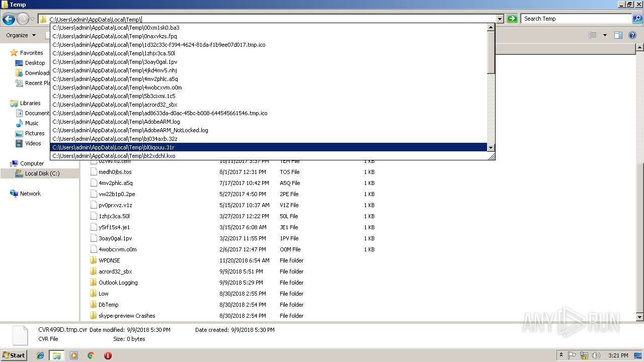
Task: Select file medh0jbs.tos
Action: click(x=115, y=172)
